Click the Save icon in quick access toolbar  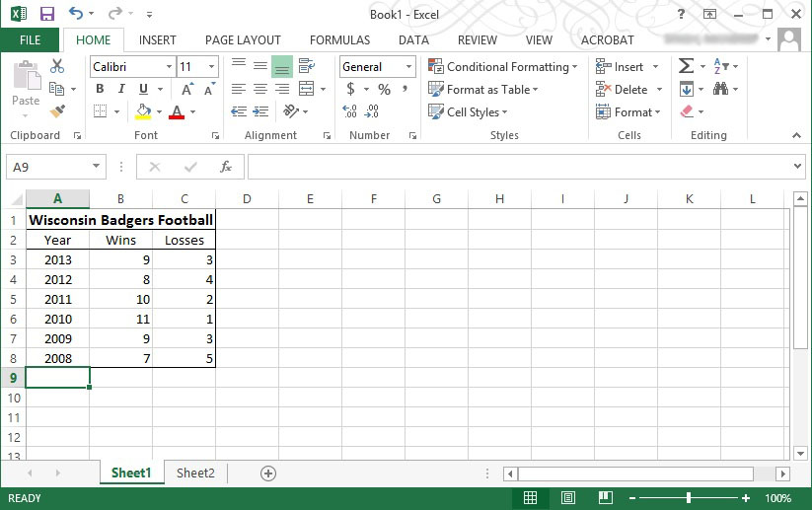point(47,14)
